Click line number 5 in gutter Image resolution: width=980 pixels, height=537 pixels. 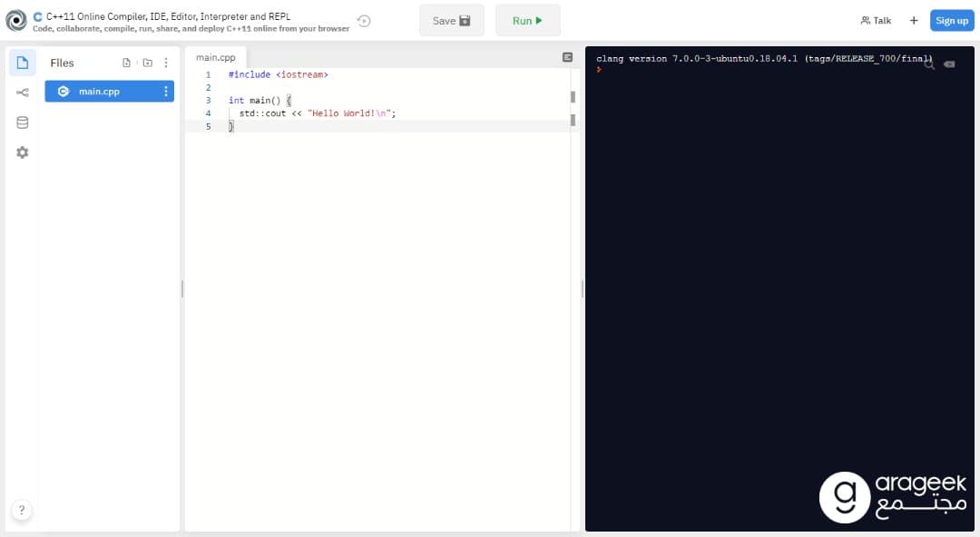[208, 126]
